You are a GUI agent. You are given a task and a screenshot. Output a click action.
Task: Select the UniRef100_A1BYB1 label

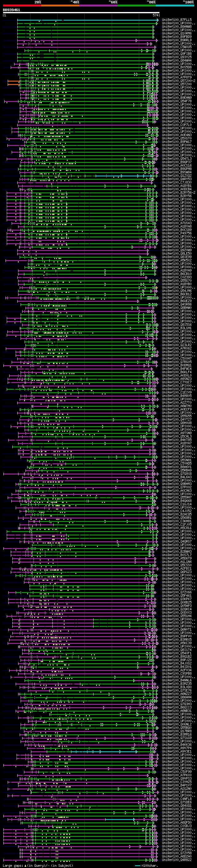[x=177, y=186]
